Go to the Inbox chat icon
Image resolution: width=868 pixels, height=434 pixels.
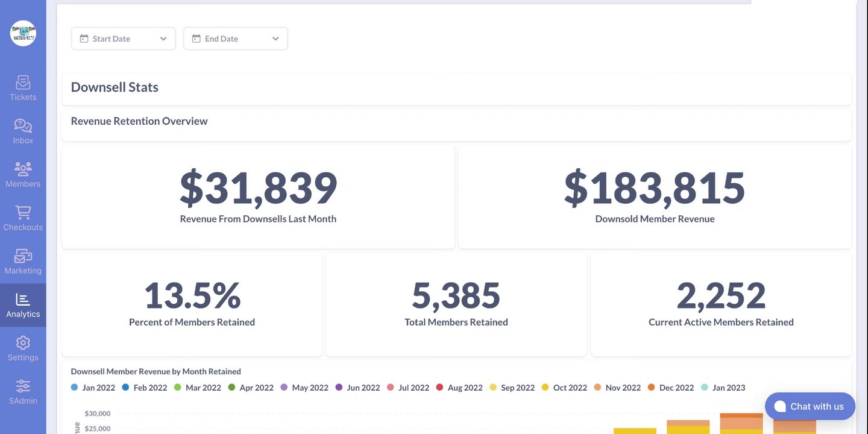tap(23, 126)
